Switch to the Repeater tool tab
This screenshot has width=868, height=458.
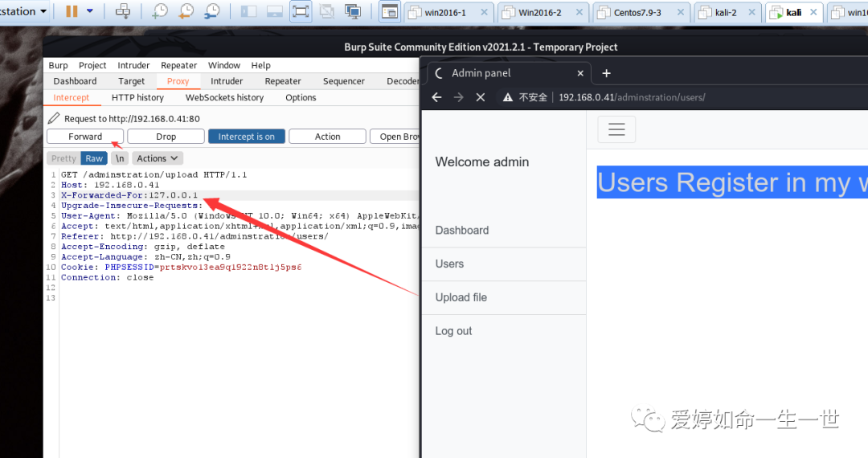coord(282,81)
